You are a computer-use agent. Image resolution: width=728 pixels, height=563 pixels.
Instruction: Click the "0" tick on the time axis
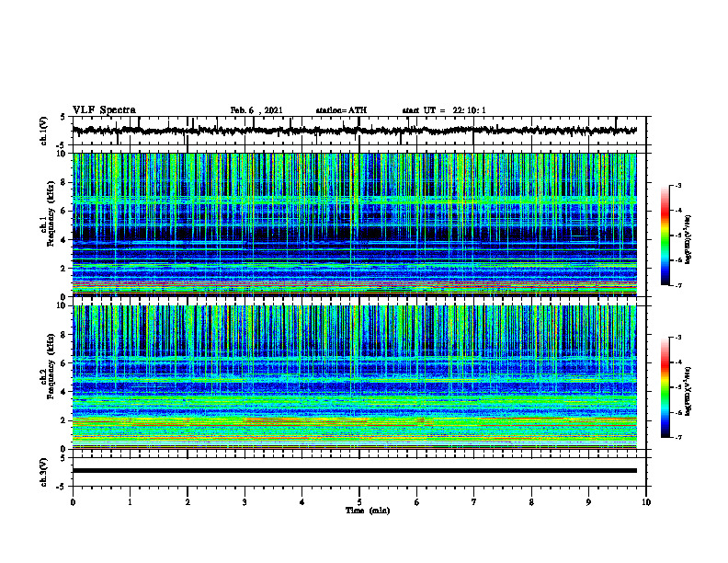pos(73,502)
